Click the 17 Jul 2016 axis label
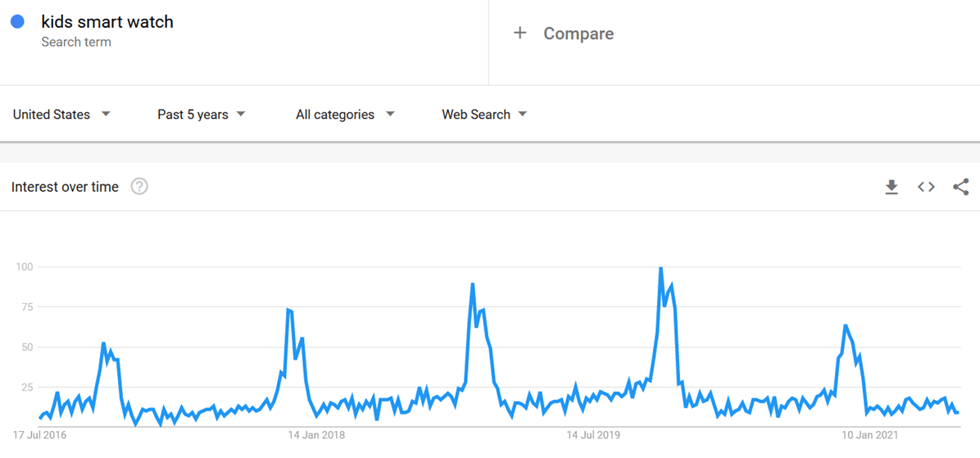980x458 pixels. 40,434
